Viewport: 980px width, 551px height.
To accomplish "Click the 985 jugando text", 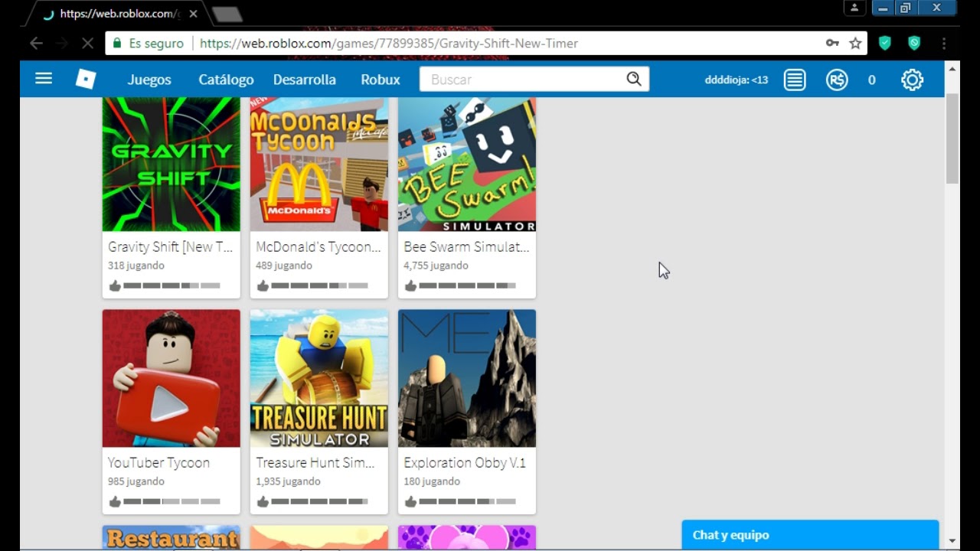I will point(136,481).
